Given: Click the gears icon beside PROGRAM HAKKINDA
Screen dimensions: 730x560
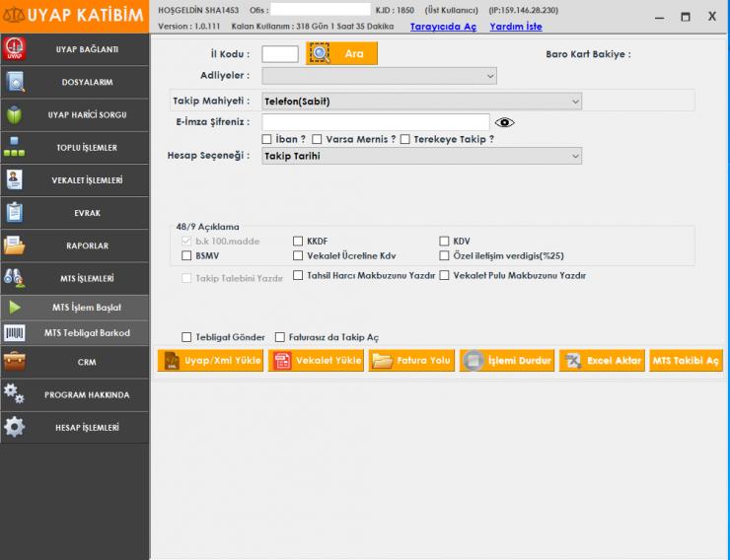Looking at the screenshot, I should click(15, 394).
